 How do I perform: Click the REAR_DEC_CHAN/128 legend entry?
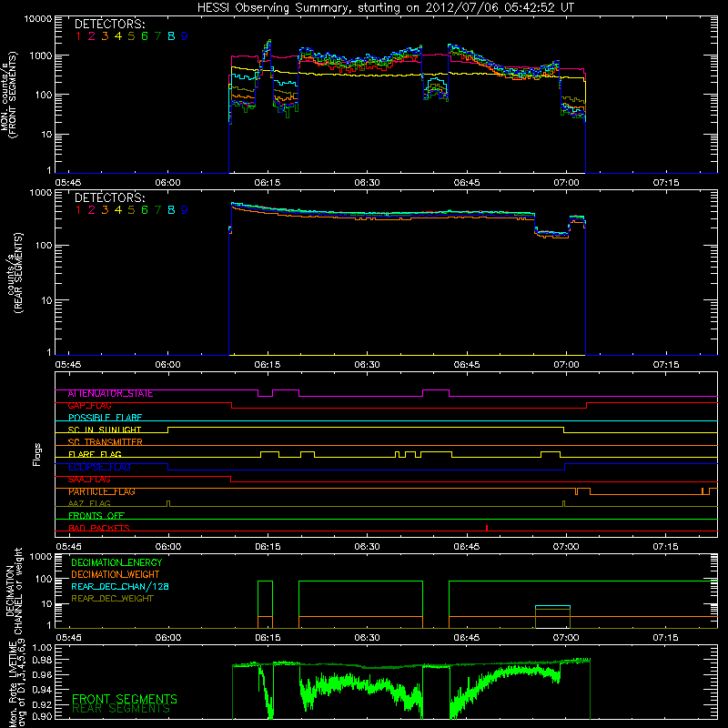(x=120, y=586)
